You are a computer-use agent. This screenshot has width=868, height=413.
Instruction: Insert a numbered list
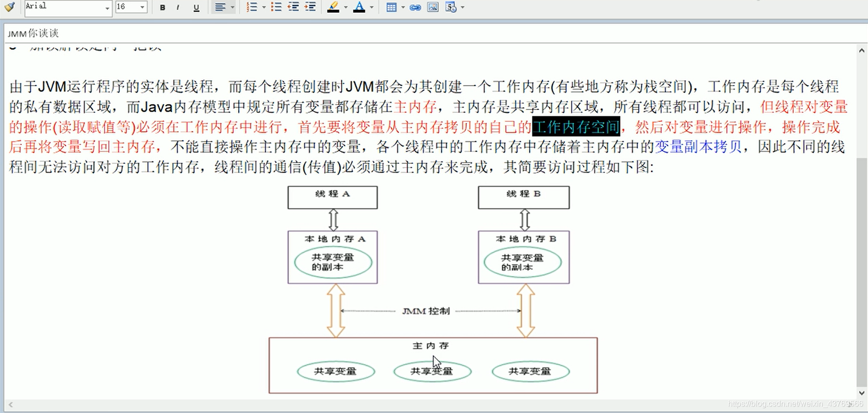coord(252,7)
